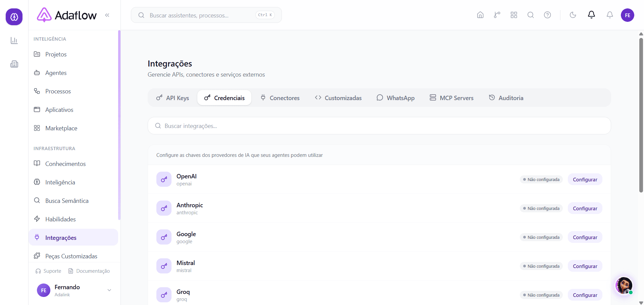Image resolution: width=644 pixels, height=305 pixels.
Task: Select Integrações in the sidebar
Action: click(73, 237)
